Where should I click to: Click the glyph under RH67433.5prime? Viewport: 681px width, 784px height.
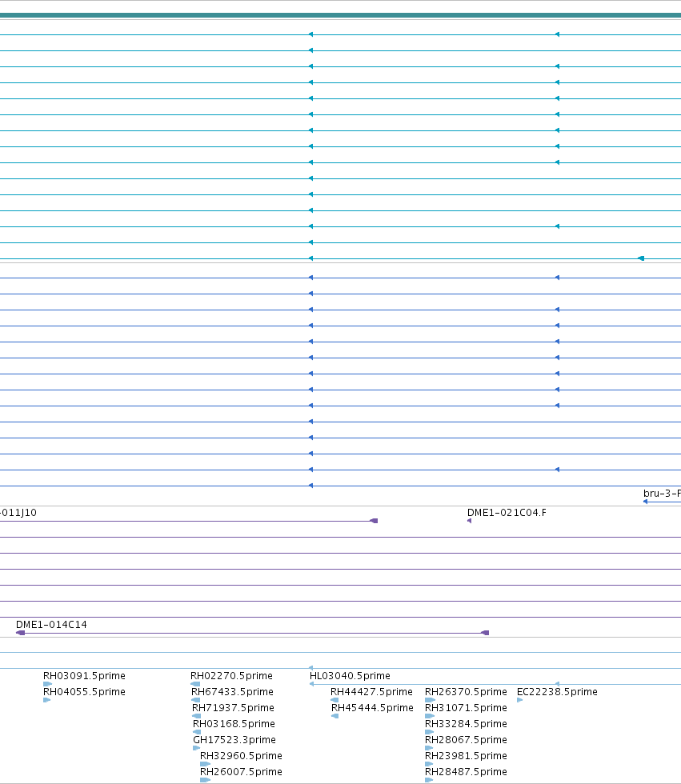tap(196, 700)
